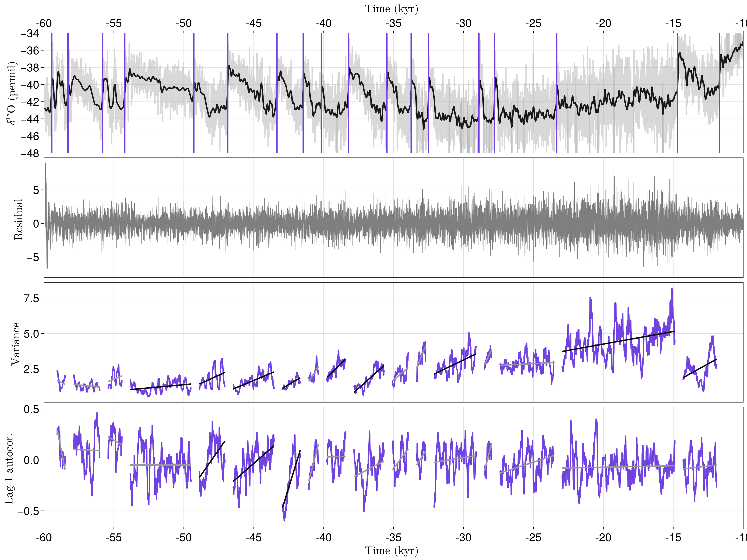Click the top axis title 'Time (kyr)'
This screenshot has width=747, height=560.
(391, 9)
